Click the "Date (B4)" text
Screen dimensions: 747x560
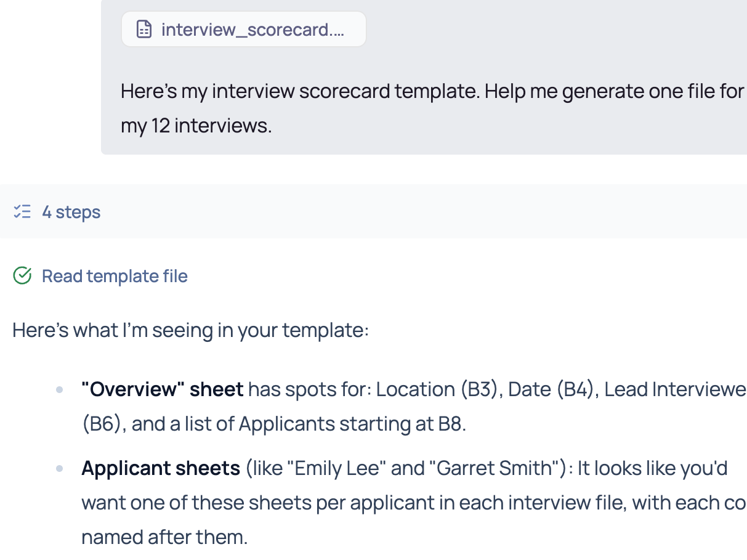552,389
